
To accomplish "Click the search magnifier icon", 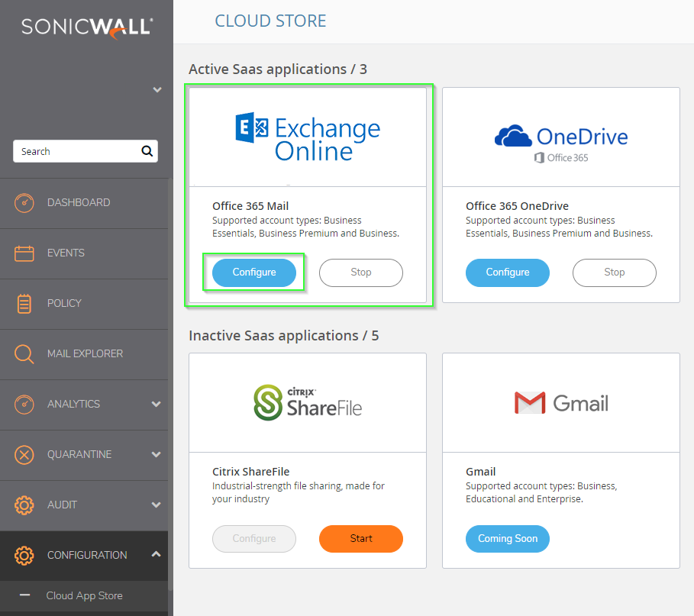I will (147, 151).
